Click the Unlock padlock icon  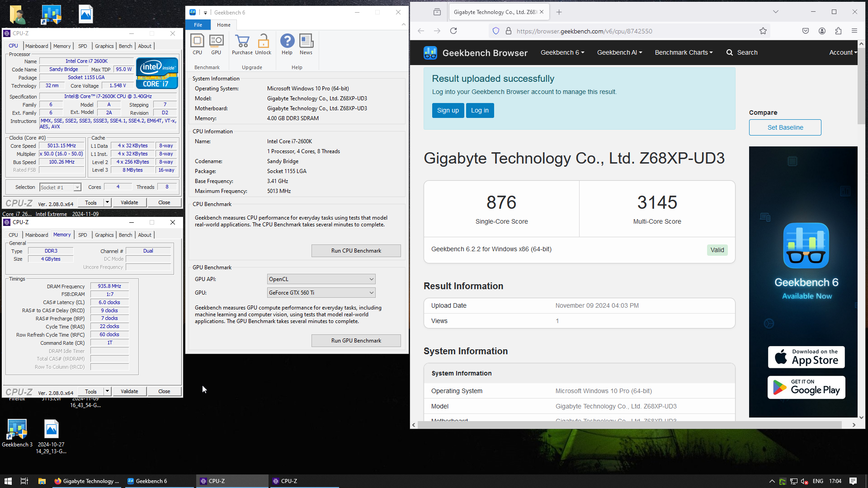pos(263,44)
